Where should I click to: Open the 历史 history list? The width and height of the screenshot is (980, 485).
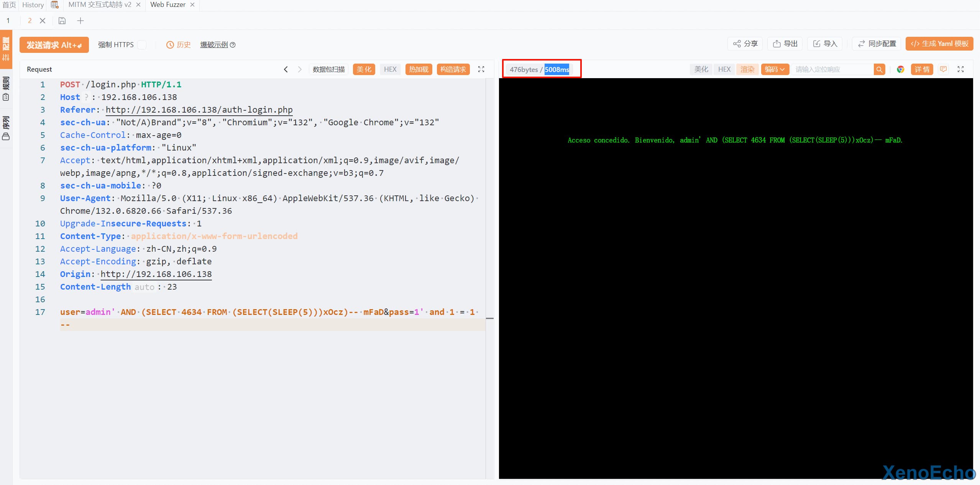(x=179, y=45)
